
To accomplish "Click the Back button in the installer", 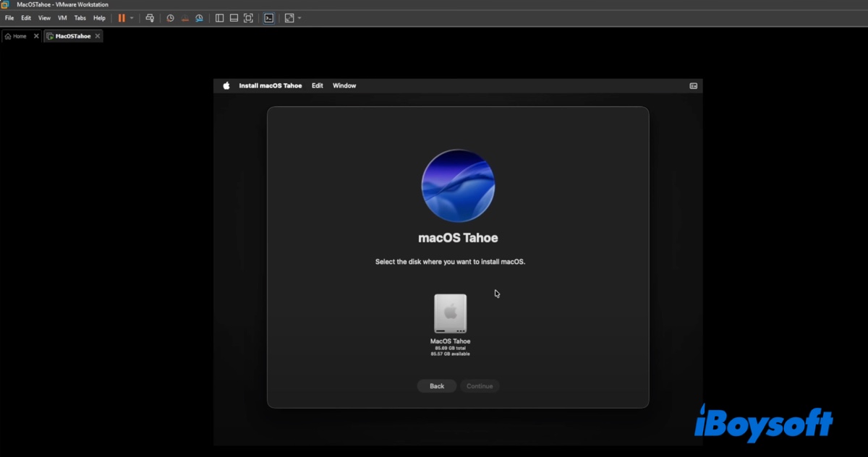I will (437, 386).
